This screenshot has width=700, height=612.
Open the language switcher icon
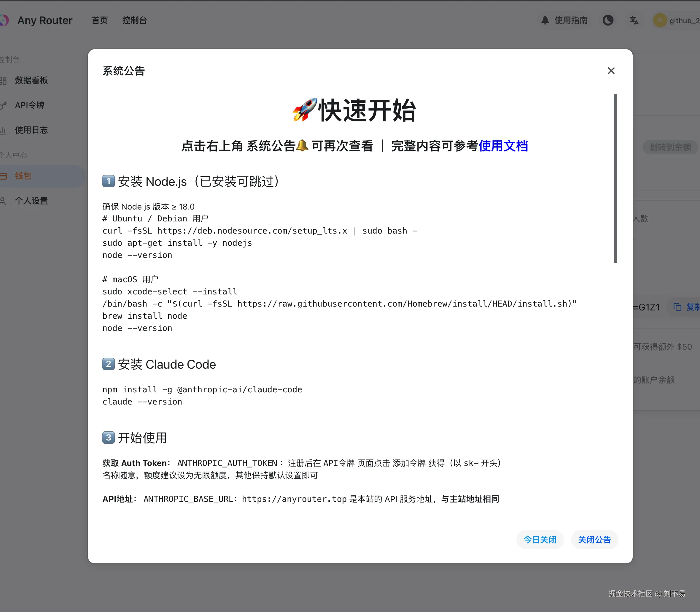[634, 20]
